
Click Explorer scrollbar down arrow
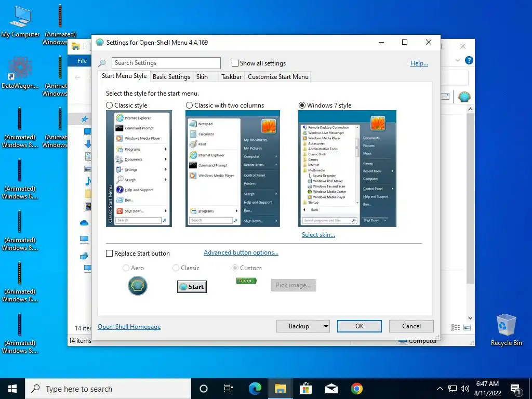tap(470, 318)
